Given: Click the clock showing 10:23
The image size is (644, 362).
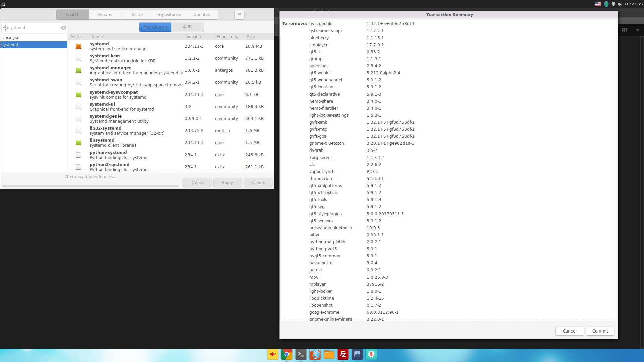Looking at the screenshot, I should click(x=630, y=4).
